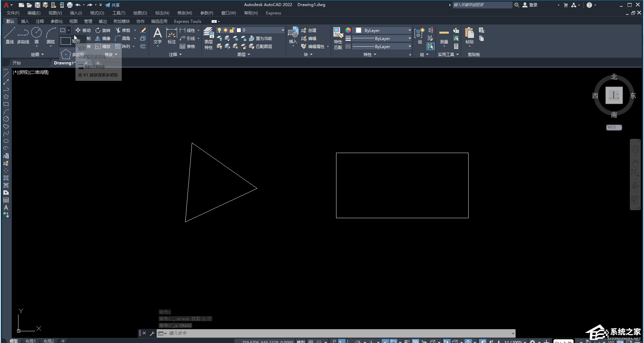Toggle layer 0 lock icon
644x343 pixels.
click(x=232, y=30)
